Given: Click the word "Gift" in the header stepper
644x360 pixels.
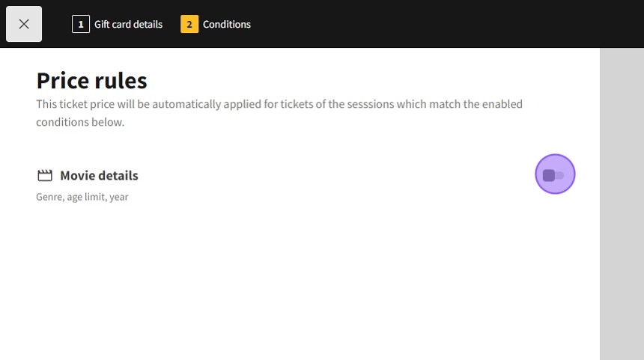Looking at the screenshot, I should coord(103,24).
